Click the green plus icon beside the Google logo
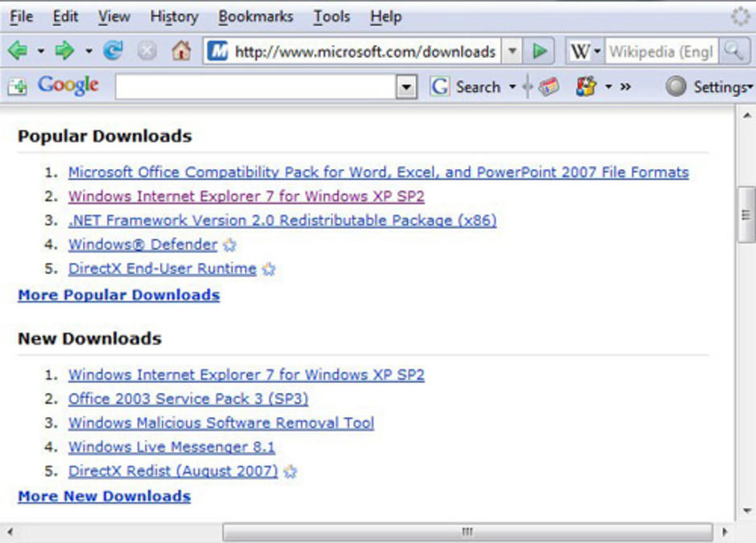Screen dimensions: 756x543 [x=18, y=87]
